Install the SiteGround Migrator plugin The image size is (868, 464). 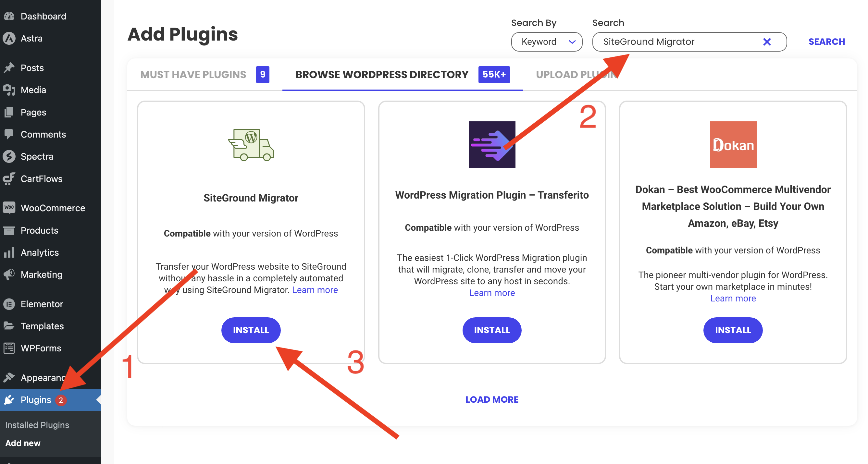coord(251,330)
